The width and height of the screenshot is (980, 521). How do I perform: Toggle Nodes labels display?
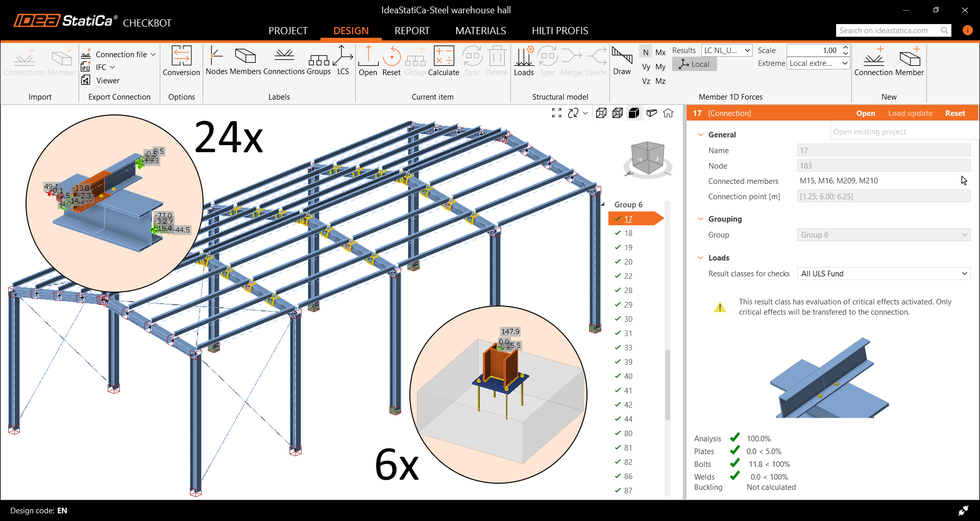(216, 61)
